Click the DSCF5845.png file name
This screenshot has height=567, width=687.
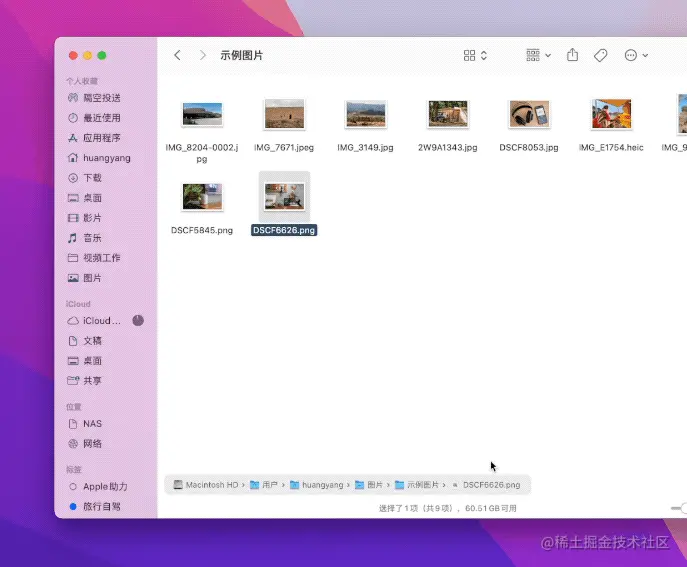202,230
